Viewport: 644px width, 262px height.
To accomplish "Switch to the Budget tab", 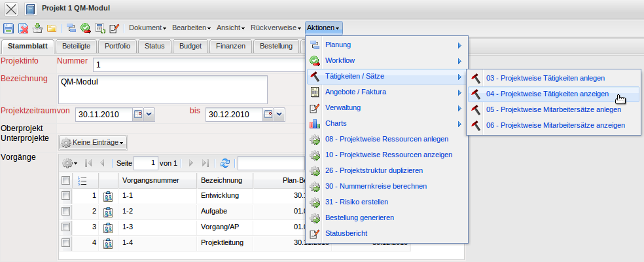I will tap(190, 46).
